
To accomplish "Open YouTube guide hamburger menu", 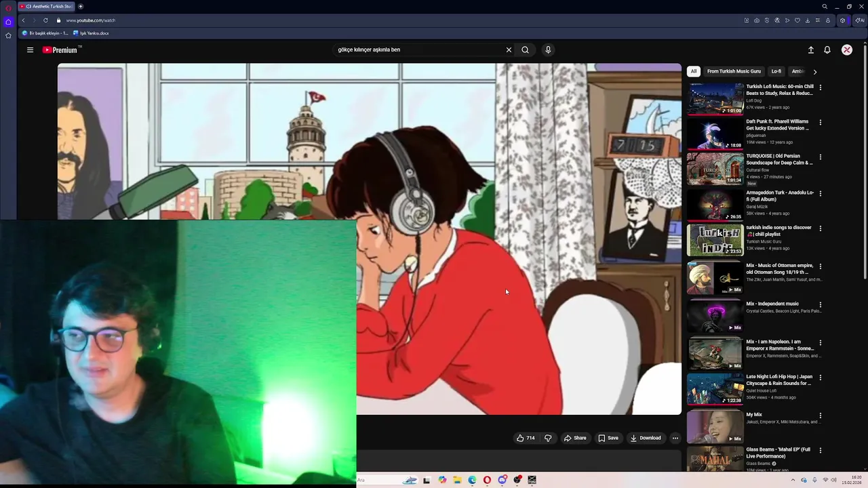I will click(30, 49).
